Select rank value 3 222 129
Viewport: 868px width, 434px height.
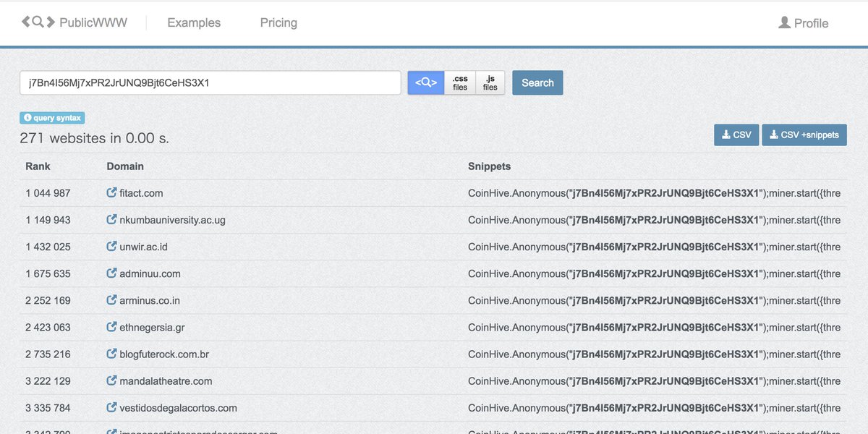click(48, 381)
